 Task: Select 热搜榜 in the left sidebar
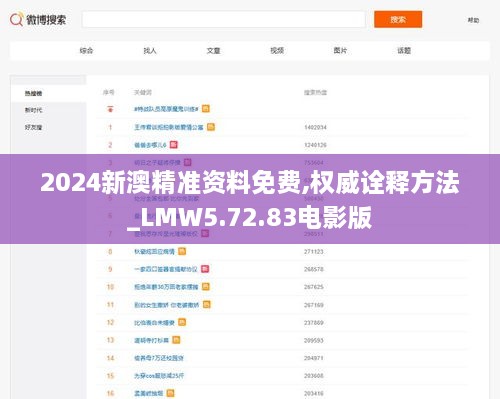click(x=33, y=93)
